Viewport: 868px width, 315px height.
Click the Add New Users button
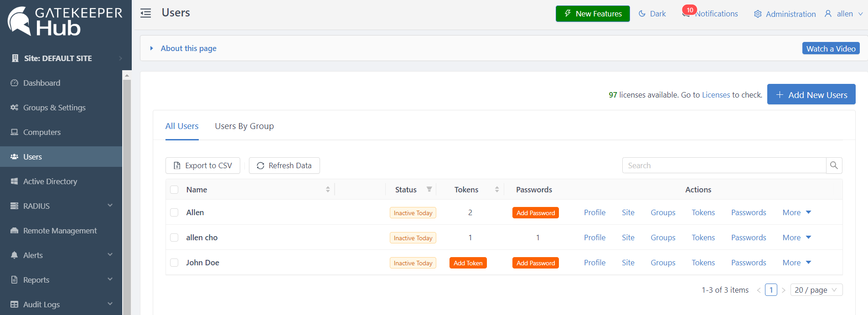click(811, 95)
